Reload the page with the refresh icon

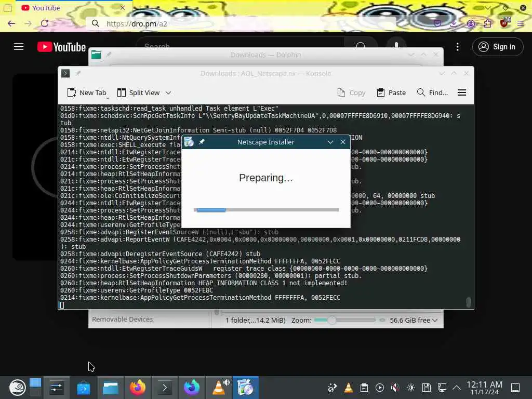click(45, 23)
